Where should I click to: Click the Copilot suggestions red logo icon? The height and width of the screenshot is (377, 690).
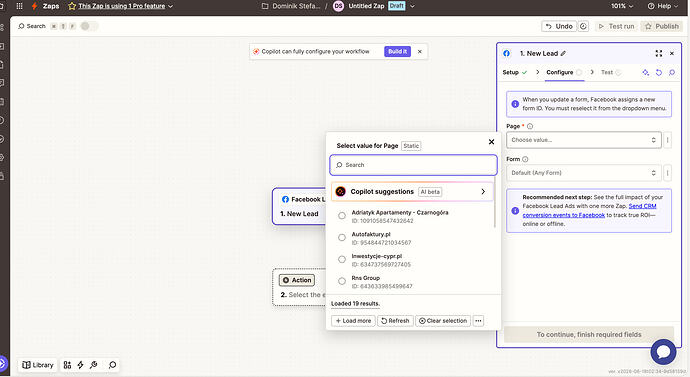click(341, 192)
